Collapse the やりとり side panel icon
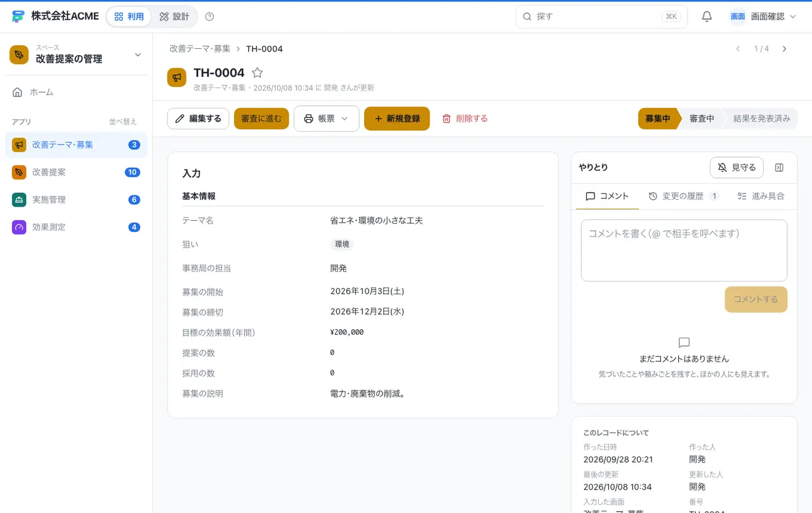 tap(780, 167)
